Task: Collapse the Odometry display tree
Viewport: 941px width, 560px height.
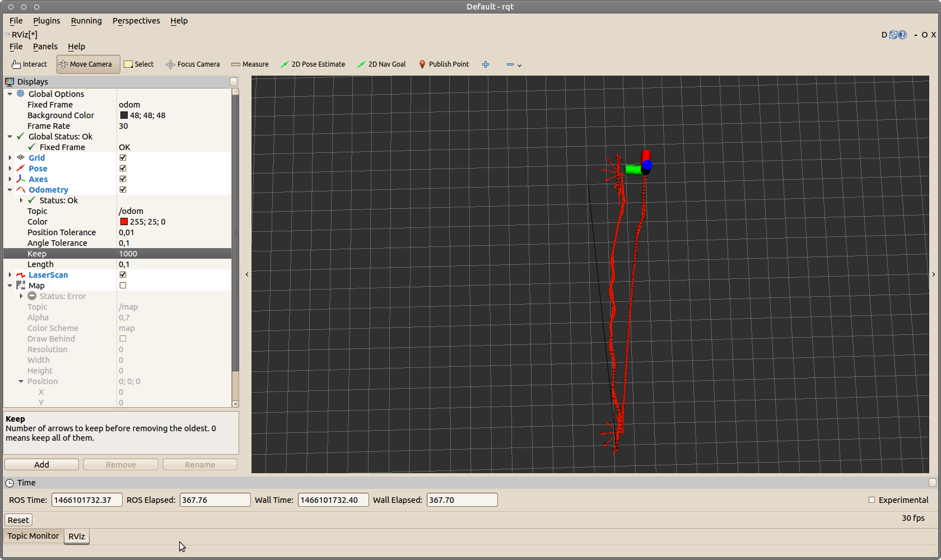Action: (10, 190)
